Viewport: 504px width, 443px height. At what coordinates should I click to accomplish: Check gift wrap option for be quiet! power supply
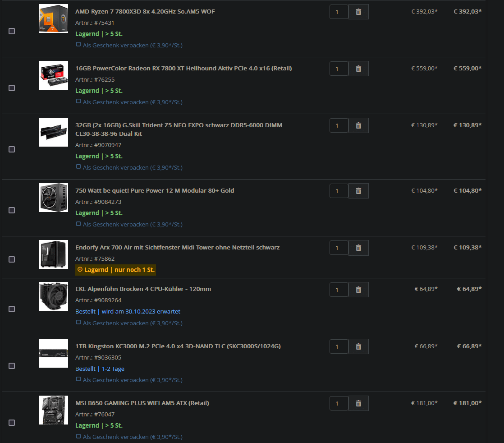click(78, 224)
